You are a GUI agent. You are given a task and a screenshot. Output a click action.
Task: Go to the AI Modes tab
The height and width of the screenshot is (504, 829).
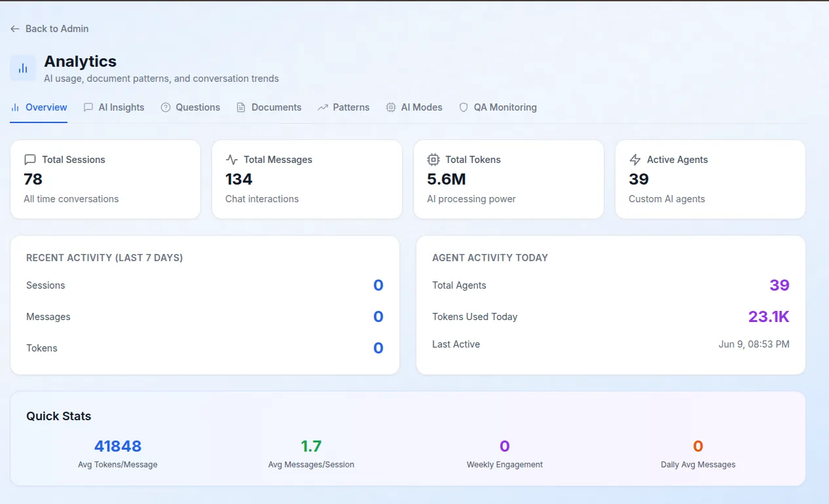(x=414, y=107)
